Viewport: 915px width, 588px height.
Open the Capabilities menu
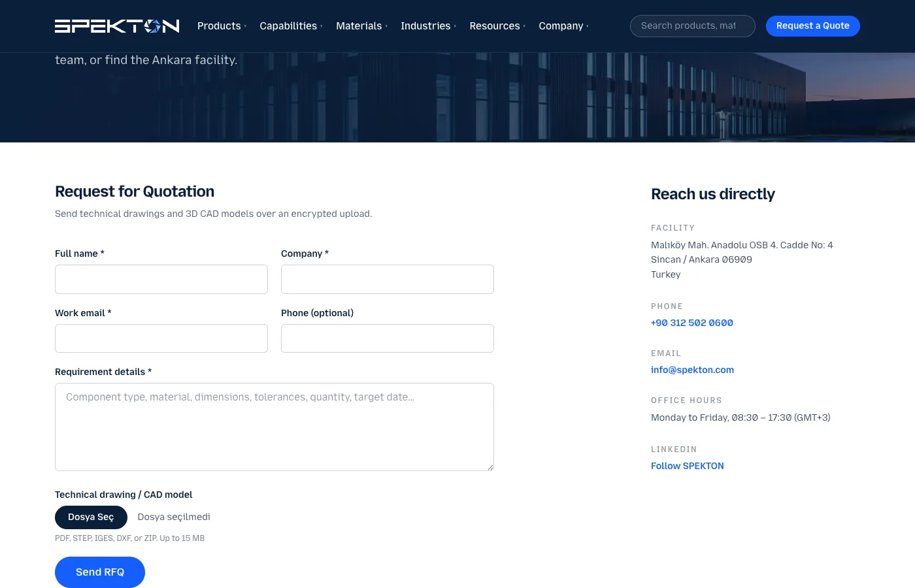[291, 26]
